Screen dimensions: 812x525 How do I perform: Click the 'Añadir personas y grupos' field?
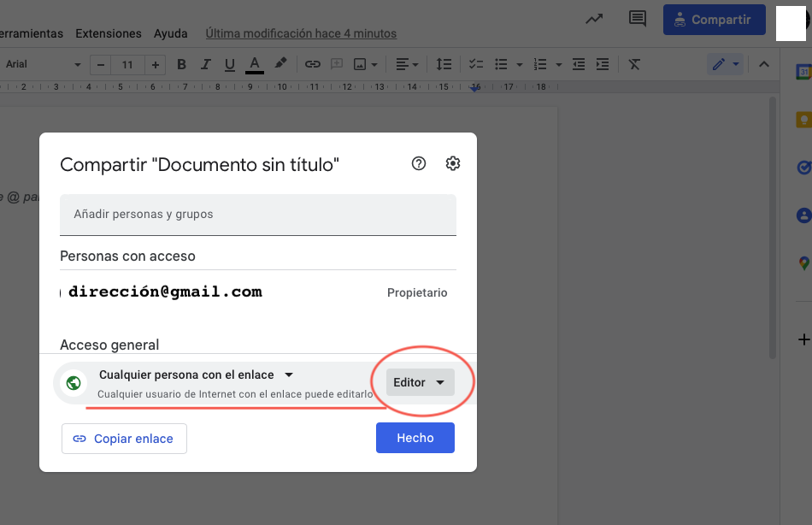258,215
